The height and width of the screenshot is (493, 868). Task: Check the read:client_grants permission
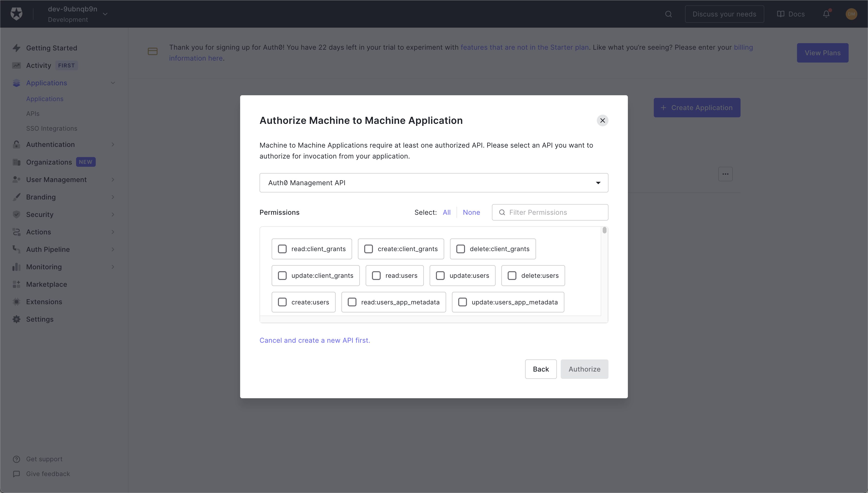point(282,249)
